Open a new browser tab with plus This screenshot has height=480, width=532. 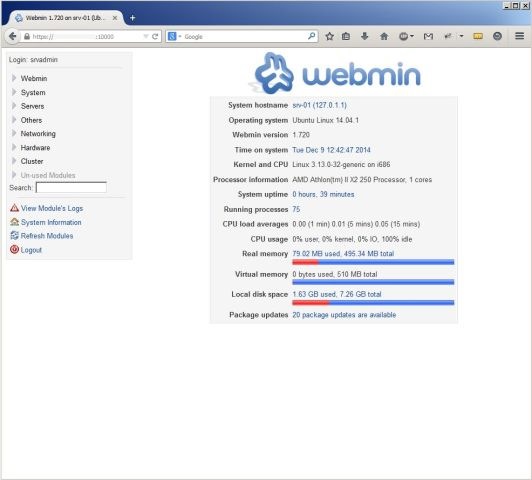click(x=132, y=18)
